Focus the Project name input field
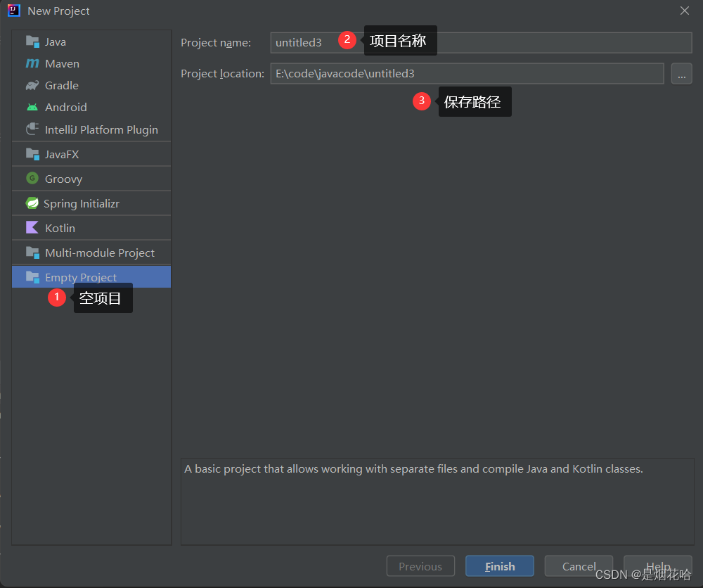Image resolution: width=703 pixels, height=588 pixels. (481, 43)
